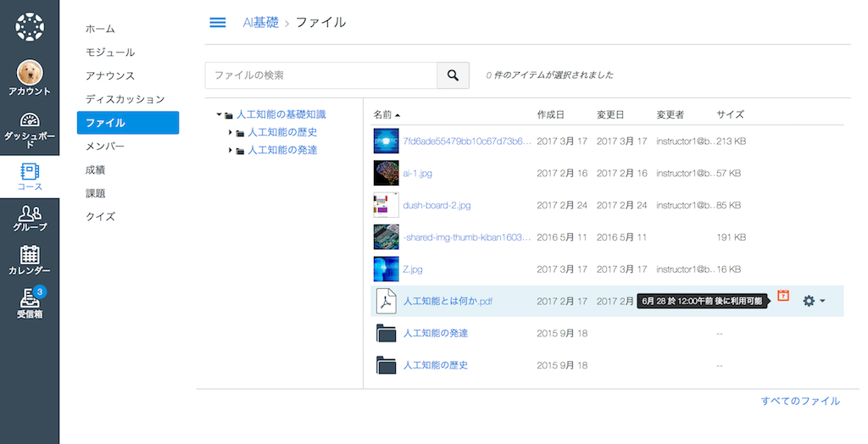Click 2017 2月 24 creation date cell
The height and width of the screenshot is (444, 868).
pyautogui.click(x=562, y=205)
